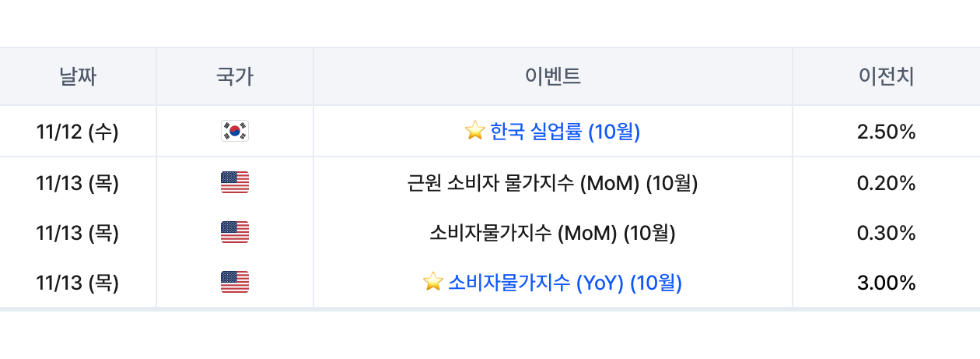Image resolution: width=980 pixels, height=359 pixels.
Task: Select the 이전치 column header
Action: [x=886, y=76]
